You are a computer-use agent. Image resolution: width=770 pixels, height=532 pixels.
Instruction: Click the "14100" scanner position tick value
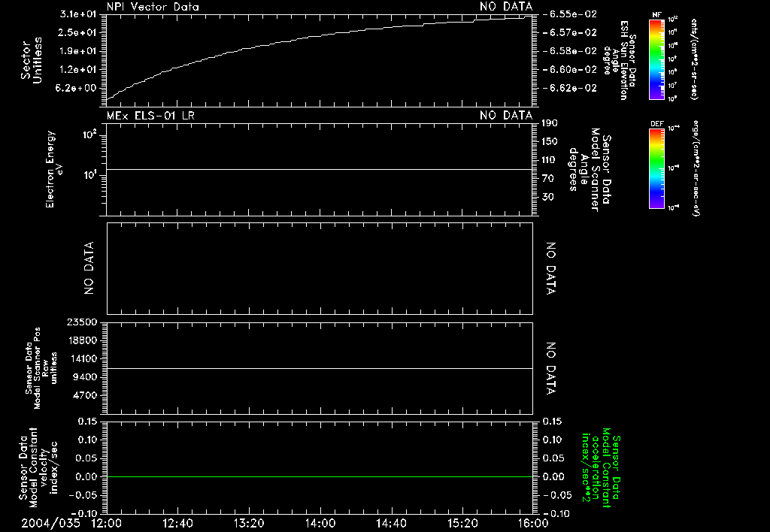[x=83, y=358]
